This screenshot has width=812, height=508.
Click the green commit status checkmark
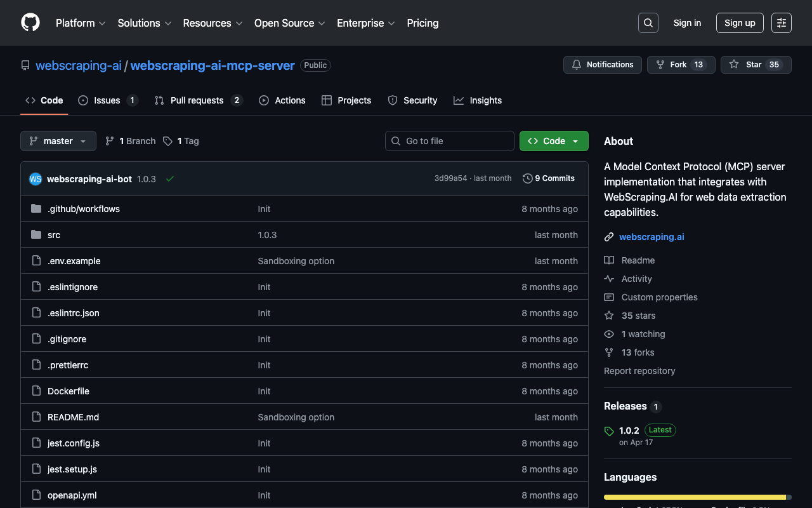(x=170, y=179)
